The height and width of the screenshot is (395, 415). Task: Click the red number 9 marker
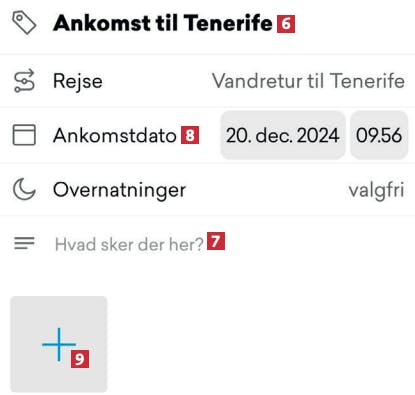[80, 359]
